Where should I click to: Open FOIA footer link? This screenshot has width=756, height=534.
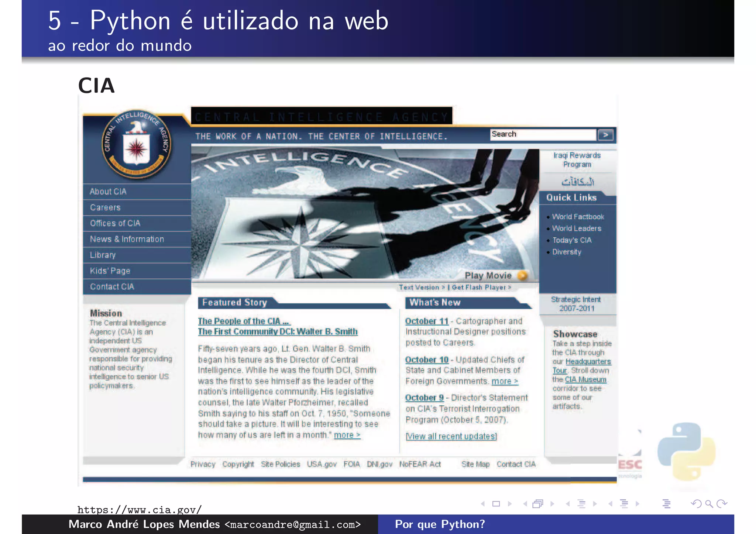[351, 464]
